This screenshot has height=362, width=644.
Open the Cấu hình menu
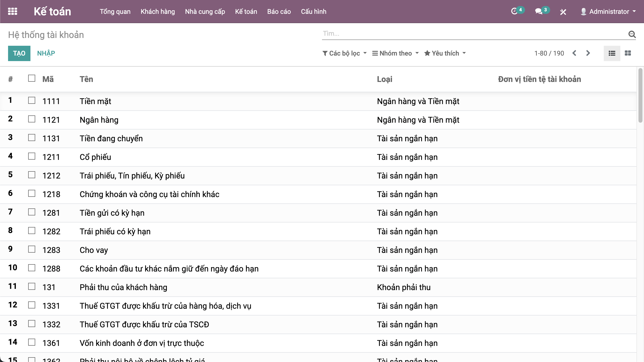[313, 12]
